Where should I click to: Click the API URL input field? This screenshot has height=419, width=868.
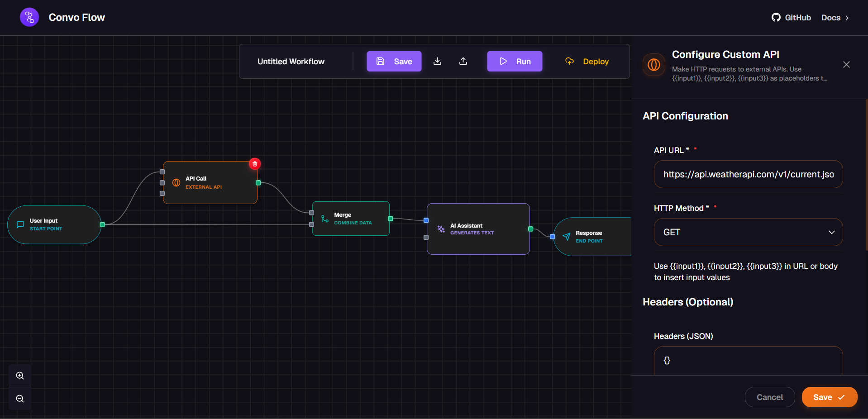point(747,174)
